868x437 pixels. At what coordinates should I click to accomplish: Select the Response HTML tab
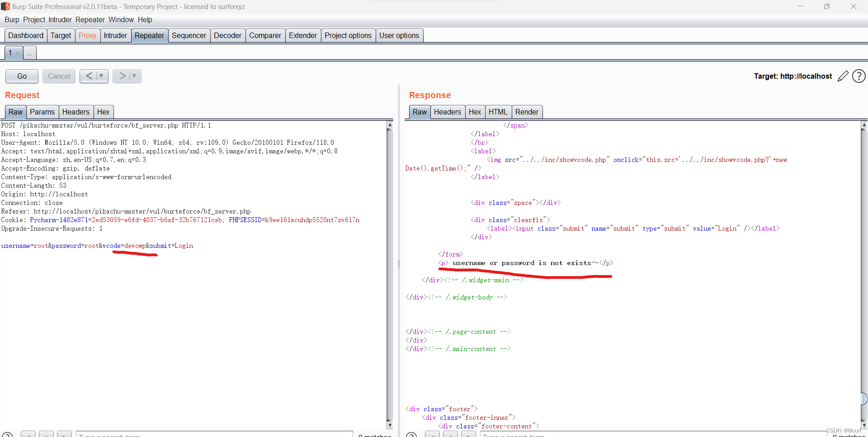[x=498, y=112]
